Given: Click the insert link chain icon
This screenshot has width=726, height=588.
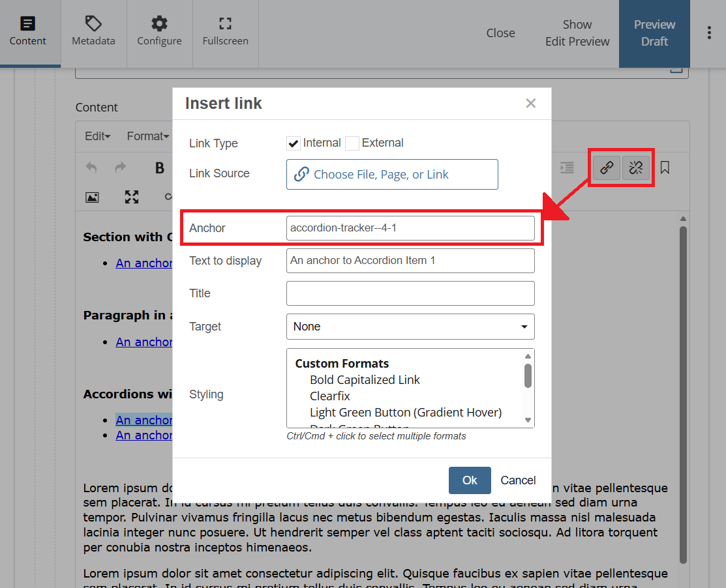Looking at the screenshot, I should coord(607,168).
